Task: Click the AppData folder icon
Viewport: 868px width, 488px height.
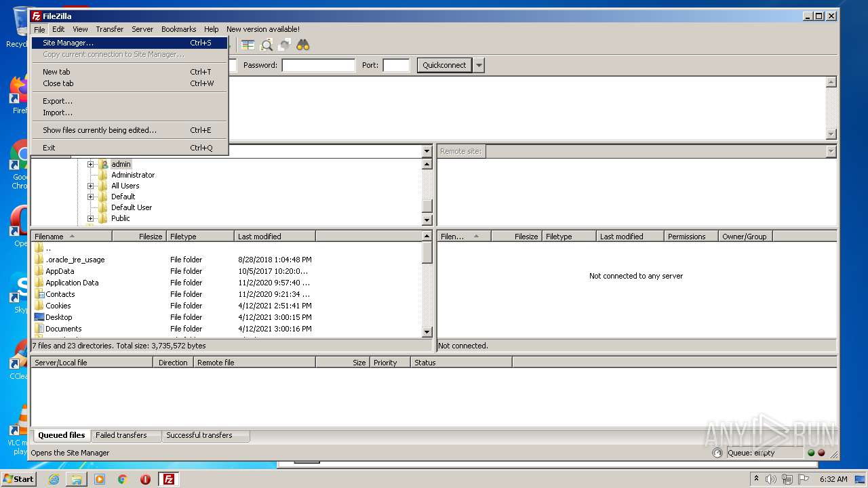Action: (39, 271)
